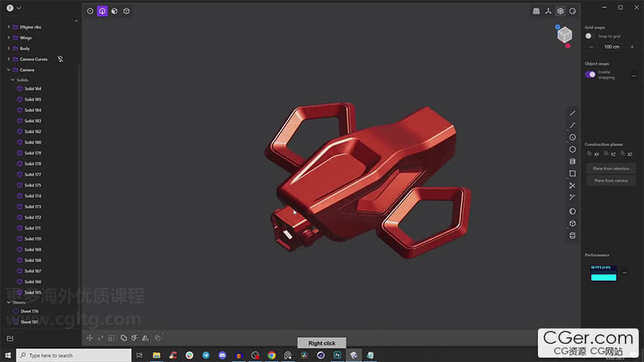
Task: Select the XZ construction plane
Action: pos(626,154)
